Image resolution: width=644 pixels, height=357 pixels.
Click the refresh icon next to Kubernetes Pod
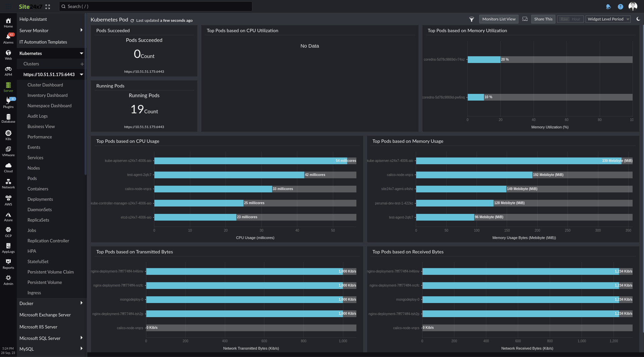[x=132, y=20]
